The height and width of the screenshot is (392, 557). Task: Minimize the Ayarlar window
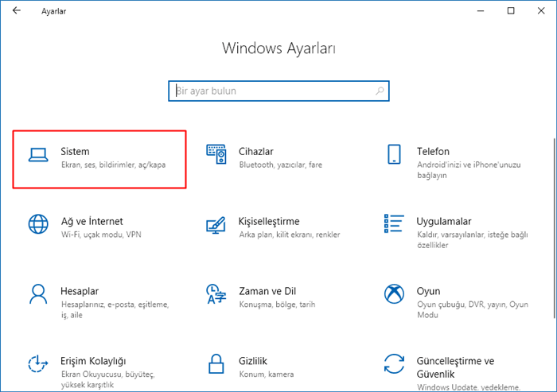pyautogui.click(x=481, y=11)
